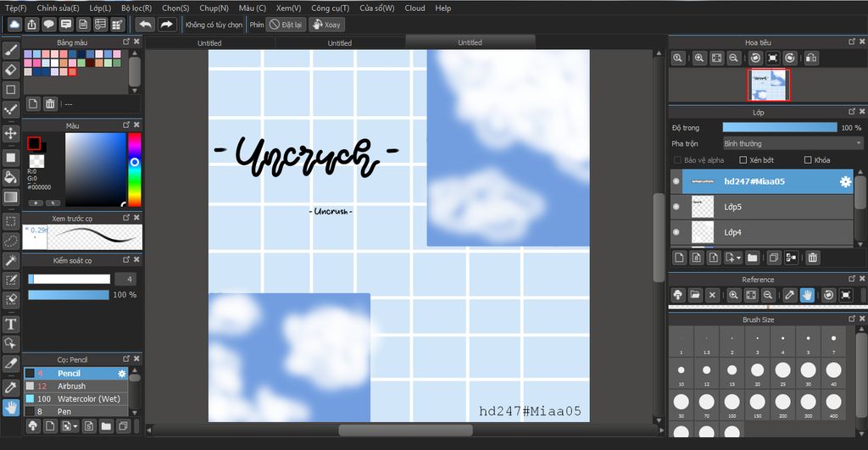The image size is (868, 450).
Task: Click the navigator preview thumbnail
Action: 769,86
